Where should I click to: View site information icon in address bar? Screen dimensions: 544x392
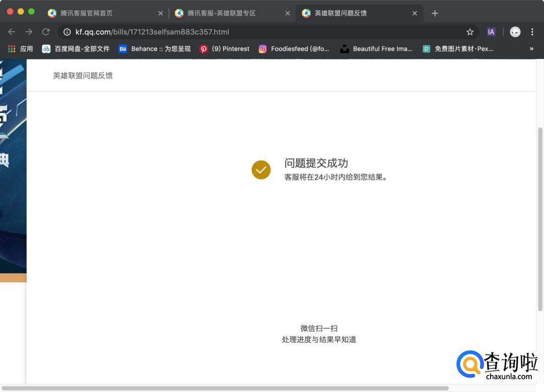click(67, 32)
